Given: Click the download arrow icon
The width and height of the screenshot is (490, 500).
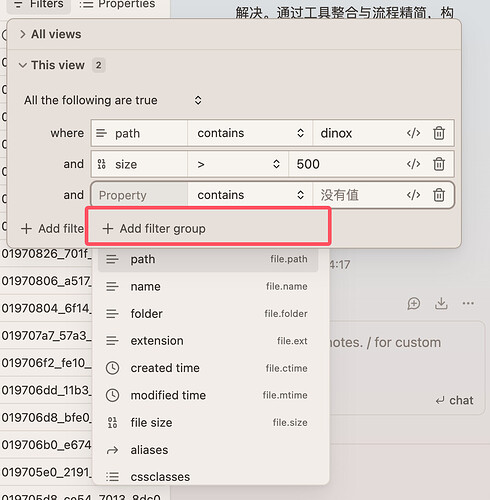Looking at the screenshot, I should pos(441,303).
